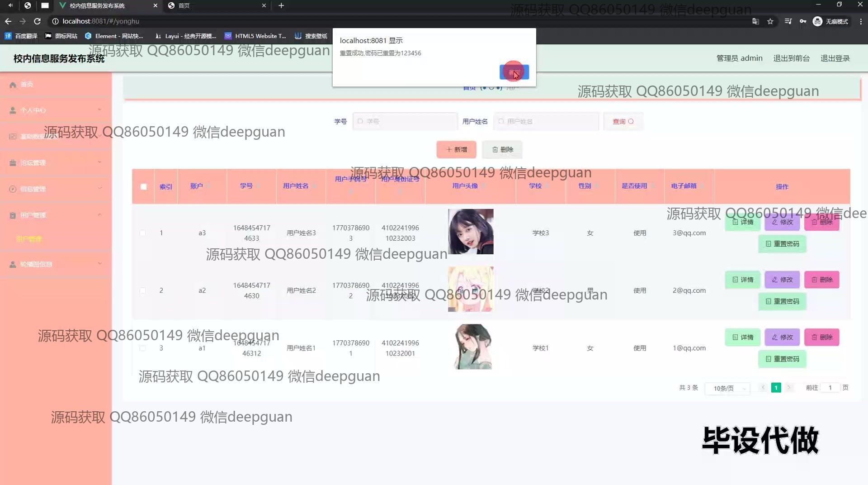The height and width of the screenshot is (485, 868).
Task: Open the 10条/页 page size dropdown
Action: coord(727,388)
